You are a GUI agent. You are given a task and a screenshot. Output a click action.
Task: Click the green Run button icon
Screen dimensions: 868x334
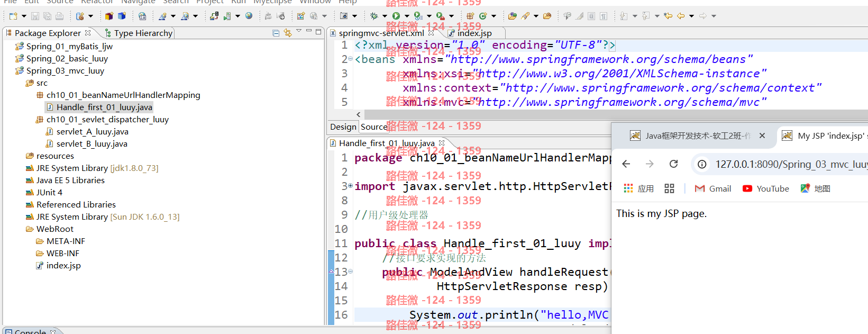click(396, 16)
